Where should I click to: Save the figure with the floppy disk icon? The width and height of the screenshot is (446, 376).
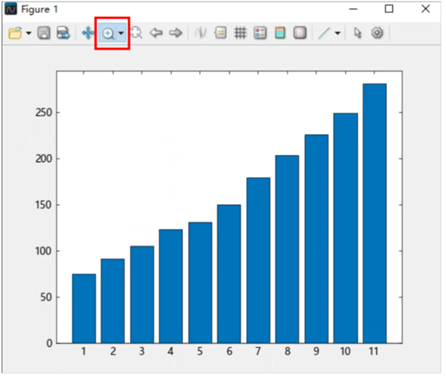[44, 33]
